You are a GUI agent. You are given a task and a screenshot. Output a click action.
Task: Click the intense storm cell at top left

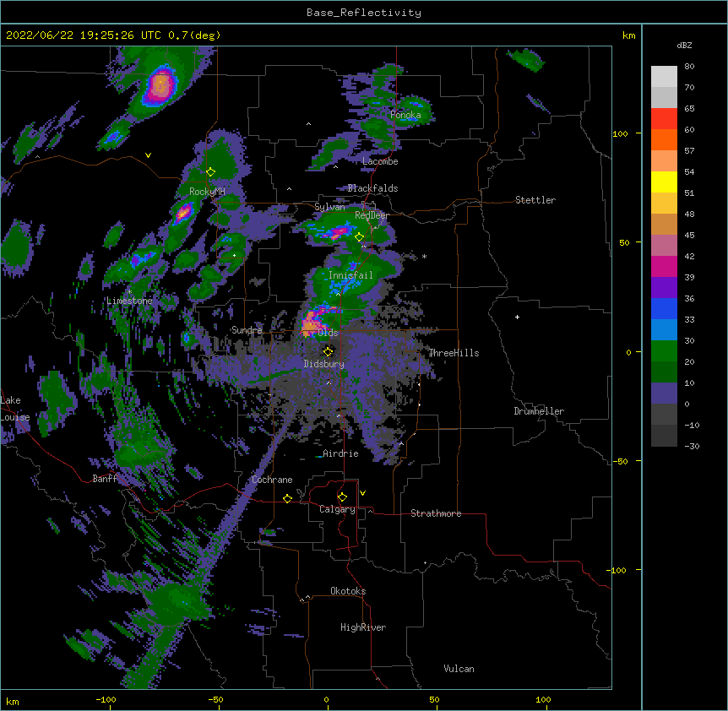tap(160, 86)
